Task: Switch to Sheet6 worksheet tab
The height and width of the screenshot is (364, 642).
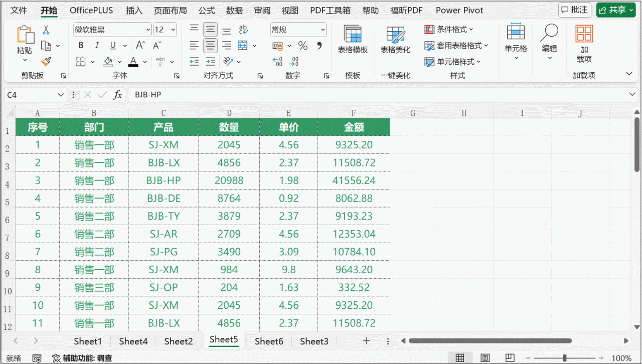Action: [x=269, y=341]
